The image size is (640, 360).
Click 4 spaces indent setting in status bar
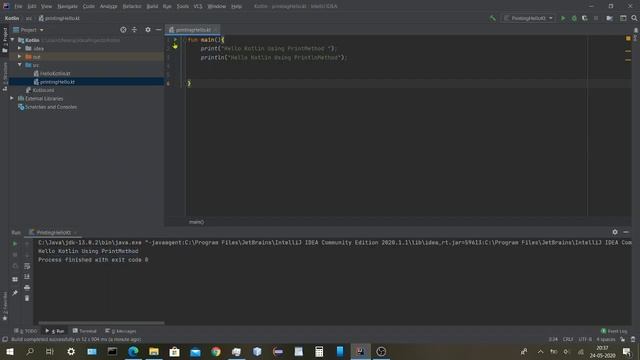click(x=606, y=339)
